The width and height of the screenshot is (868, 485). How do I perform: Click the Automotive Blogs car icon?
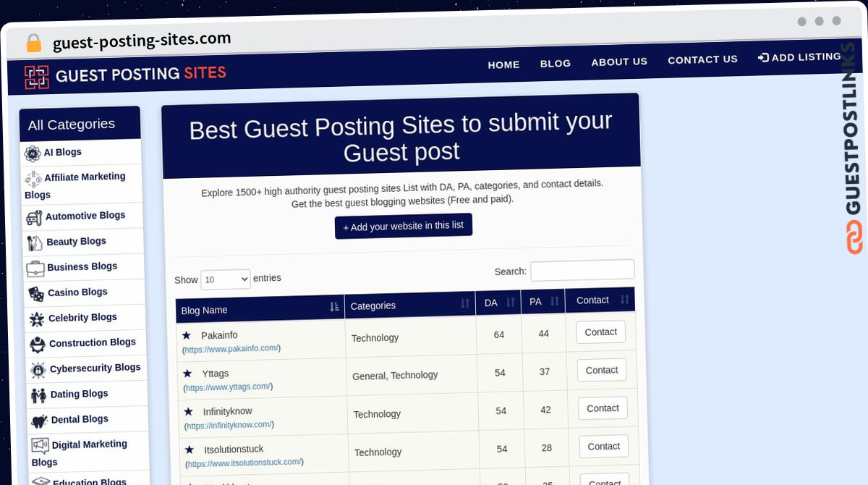click(x=34, y=217)
